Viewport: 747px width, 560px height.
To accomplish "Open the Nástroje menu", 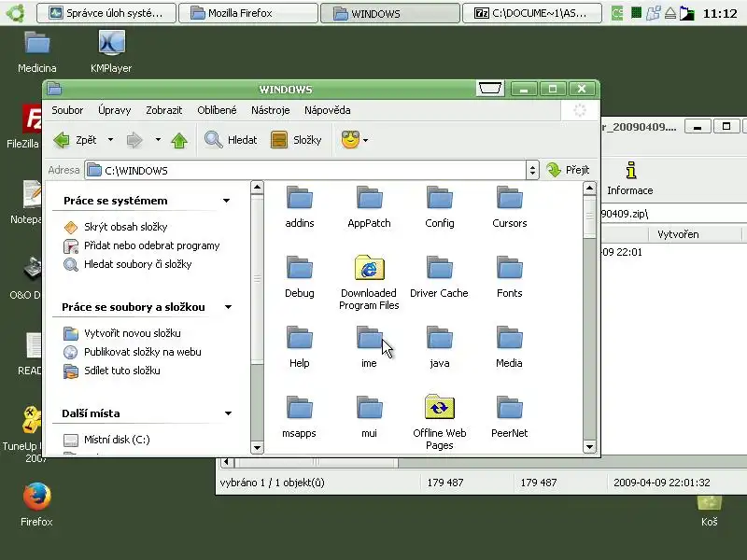I will pyautogui.click(x=270, y=110).
